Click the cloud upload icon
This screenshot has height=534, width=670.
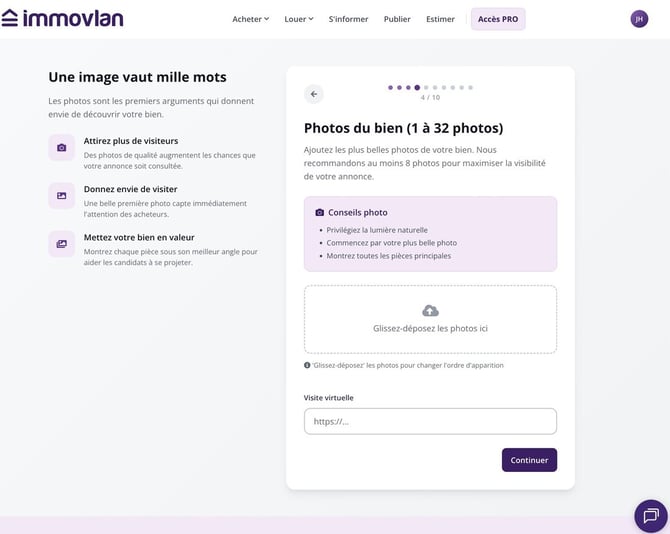pyautogui.click(x=430, y=311)
